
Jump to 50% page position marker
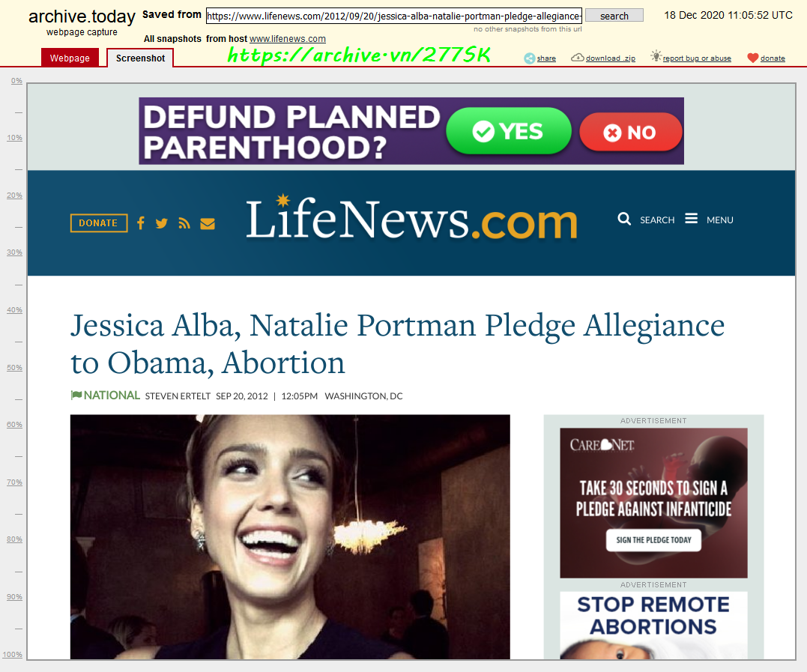[x=14, y=368]
